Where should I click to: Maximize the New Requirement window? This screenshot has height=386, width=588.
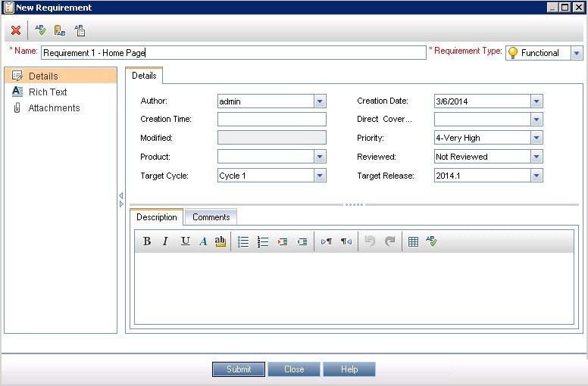tap(565, 7)
